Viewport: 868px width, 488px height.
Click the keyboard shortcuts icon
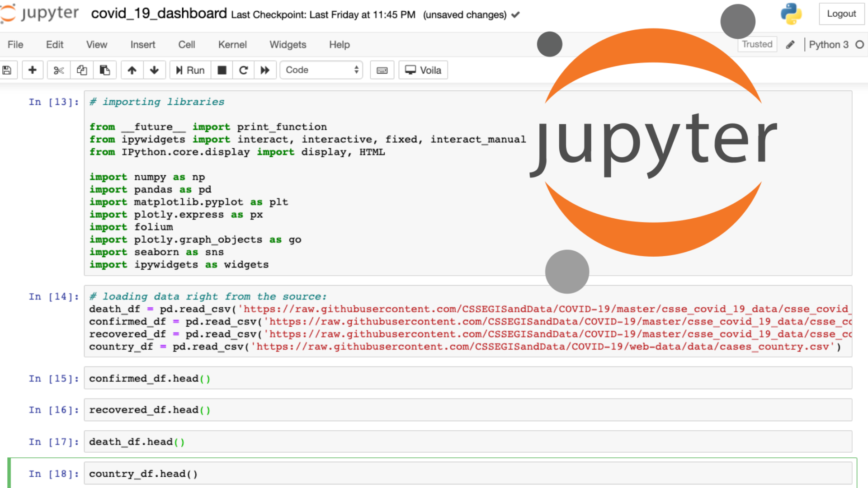[382, 70]
